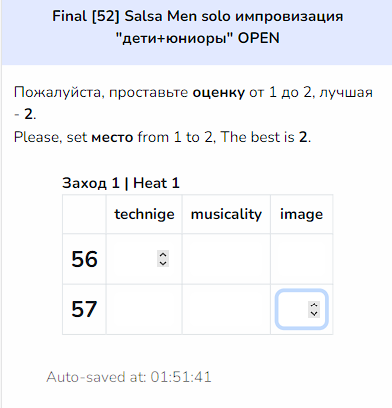Select competitor number 56 row label
This screenshot has height=408, width=392.
pos(84,259)
